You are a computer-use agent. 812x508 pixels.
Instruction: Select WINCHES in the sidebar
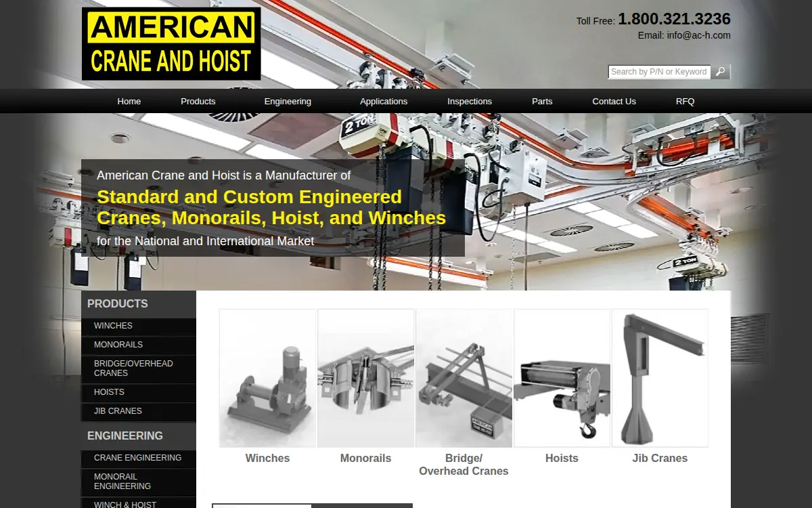[139, 326]
